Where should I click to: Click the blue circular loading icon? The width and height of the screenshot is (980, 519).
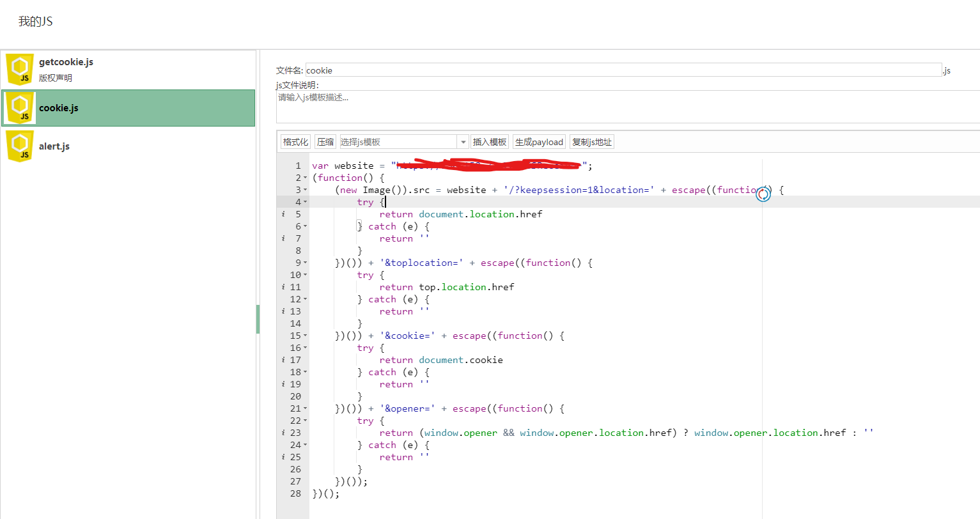pos(763,194)
